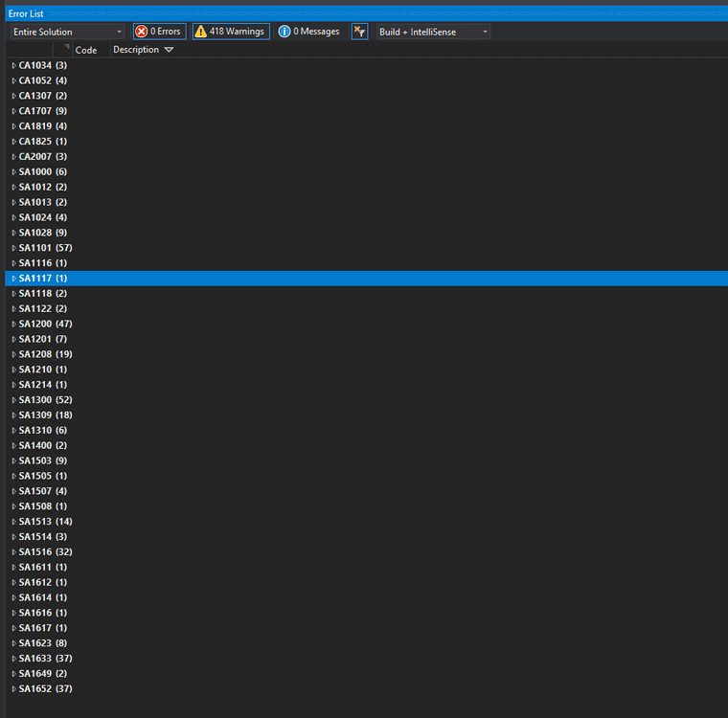Click the Error List panel title

(x=26, y=14)
